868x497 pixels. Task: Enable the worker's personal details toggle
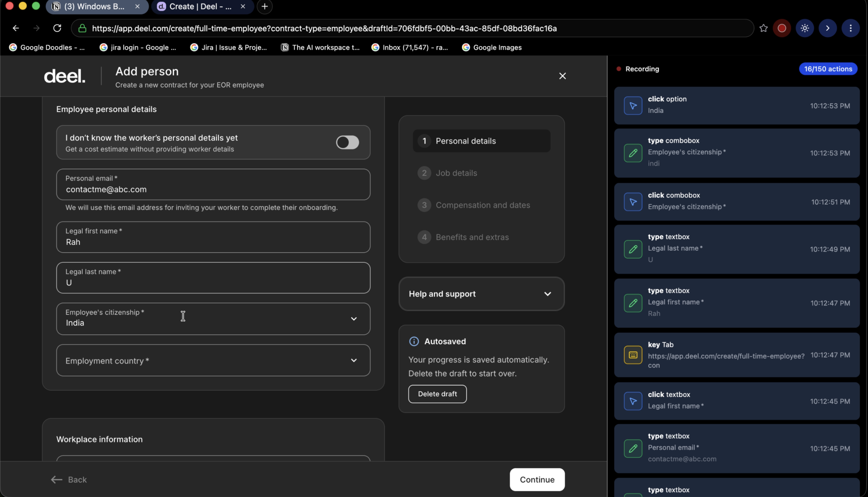click(347, 142)
